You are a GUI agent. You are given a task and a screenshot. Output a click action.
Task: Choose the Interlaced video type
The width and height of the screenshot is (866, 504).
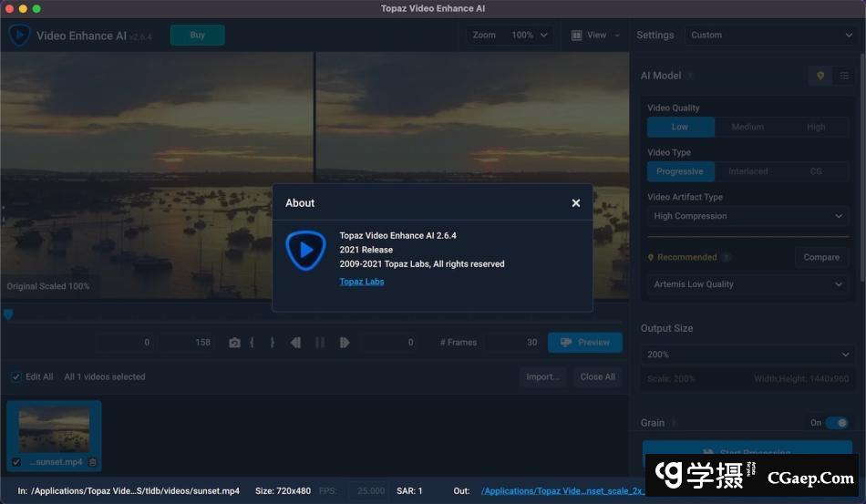(x=747, y=171)
